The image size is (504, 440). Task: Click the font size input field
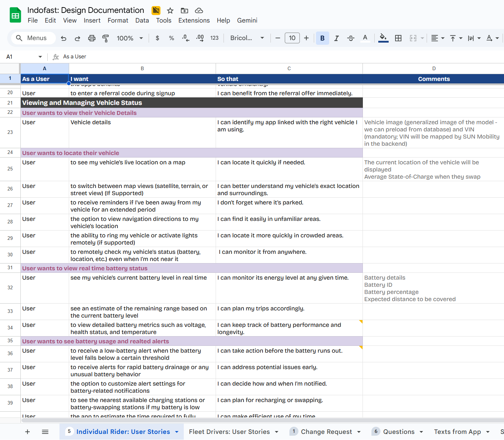pos(292,38)
